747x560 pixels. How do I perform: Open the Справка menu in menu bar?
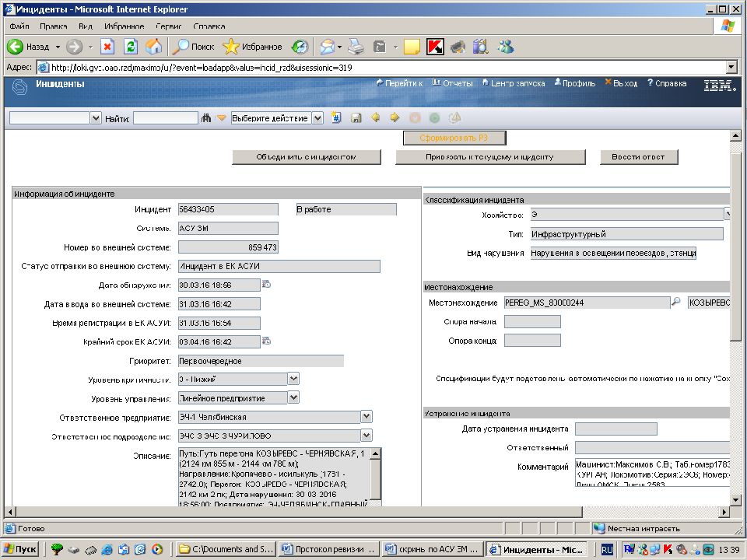(209, 26)
